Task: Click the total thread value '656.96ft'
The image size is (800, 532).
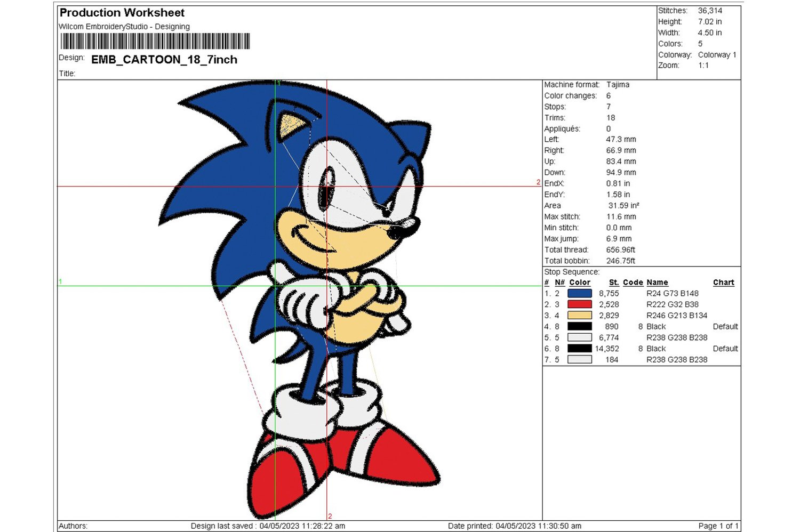Action: coord(621,250)
